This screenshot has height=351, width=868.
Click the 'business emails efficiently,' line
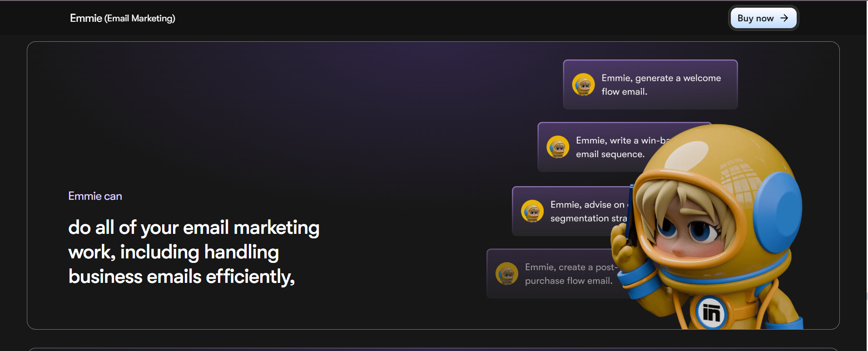coord(182,277)
